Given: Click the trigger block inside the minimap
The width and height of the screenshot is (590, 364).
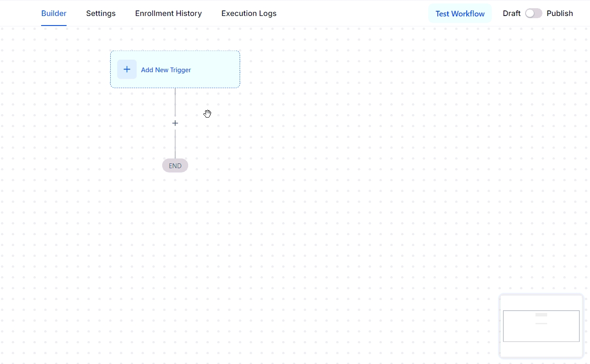Looking at the screenshot, I should coord(541,315).
